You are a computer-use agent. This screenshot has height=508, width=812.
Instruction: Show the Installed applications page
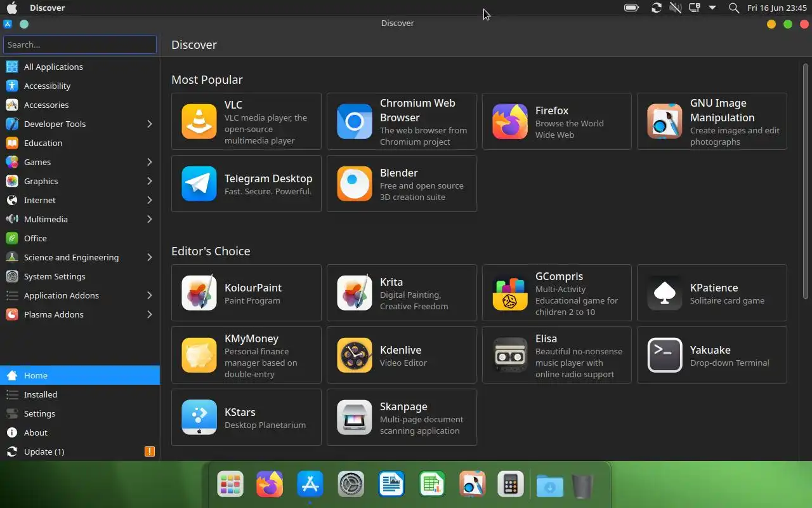click(x=80, y=394)
